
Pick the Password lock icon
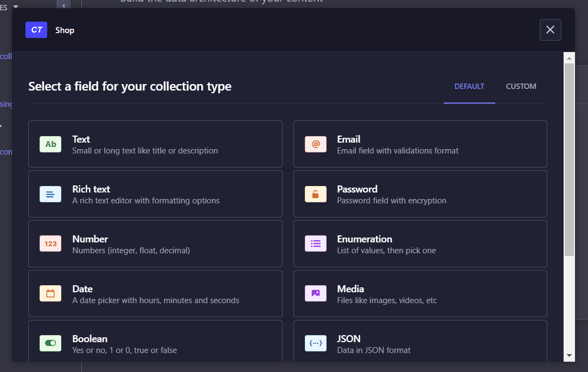[316, 194]
